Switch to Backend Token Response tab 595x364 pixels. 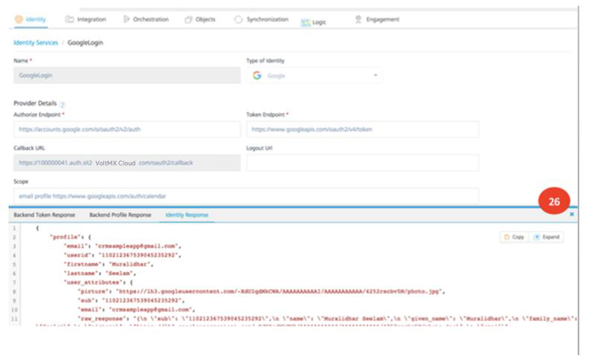coord(46,215)
